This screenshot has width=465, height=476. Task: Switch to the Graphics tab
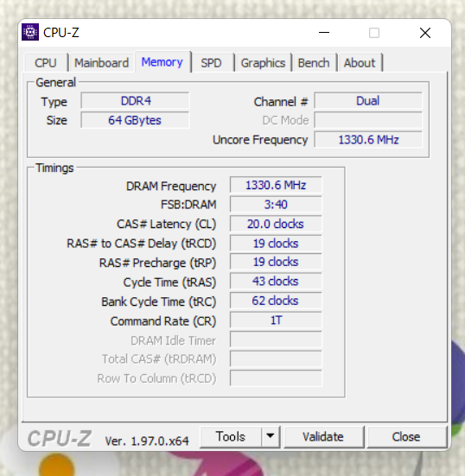coord(263,63)
